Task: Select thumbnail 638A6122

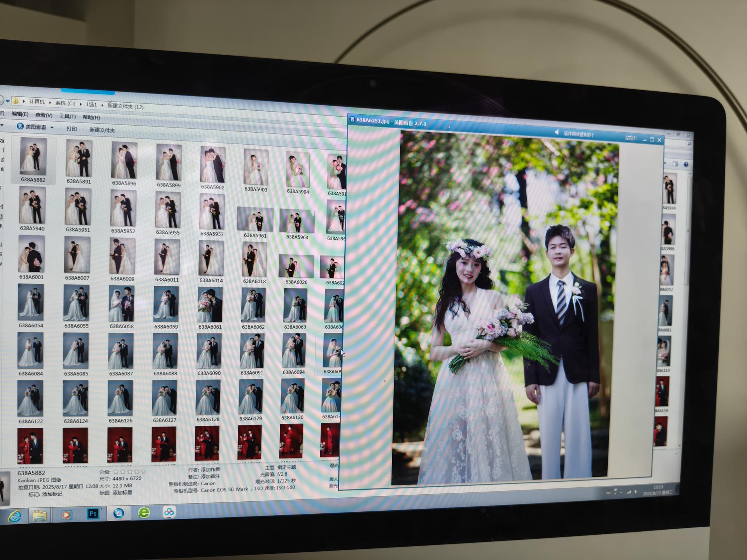Action: 30,399
